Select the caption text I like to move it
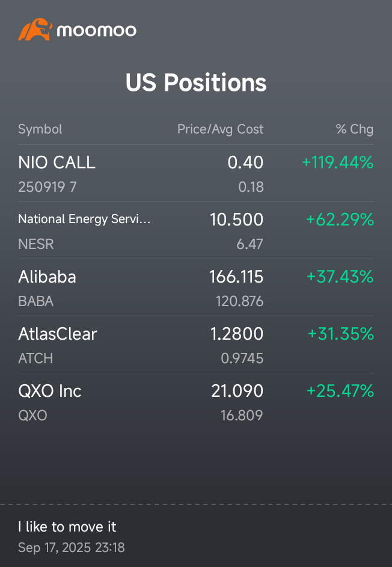The image size is (392, 567). [x=67, y=527]
